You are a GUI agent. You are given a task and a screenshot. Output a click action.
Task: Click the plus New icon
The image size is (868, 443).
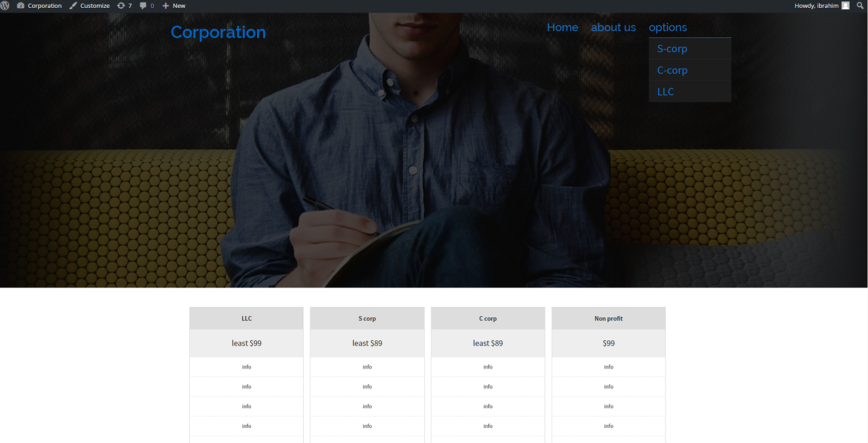click(166, 6)
